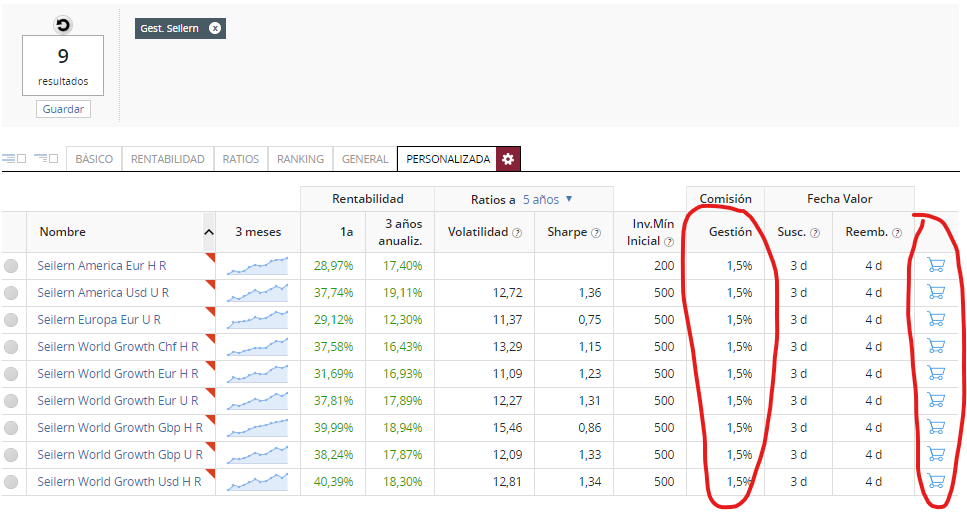Show help for Reemb. column

pos(897,233)
